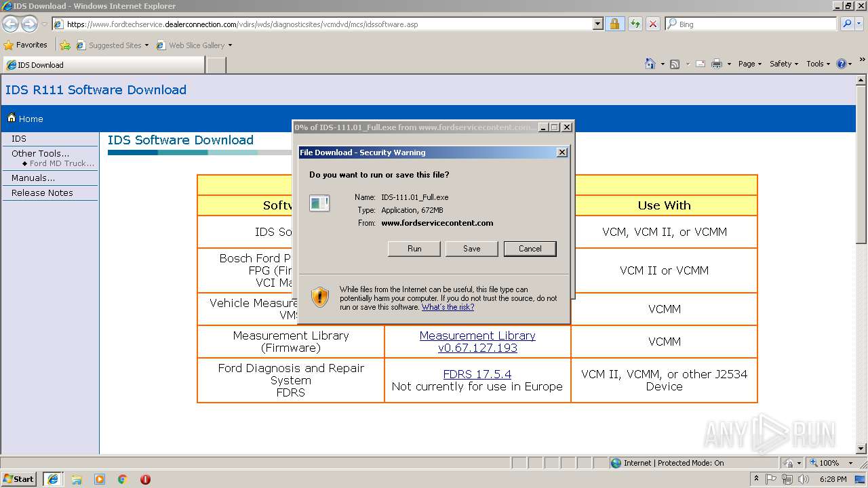
Task: Open media player from taskbar
Action: pyautogui.click(x=100, y=479)
